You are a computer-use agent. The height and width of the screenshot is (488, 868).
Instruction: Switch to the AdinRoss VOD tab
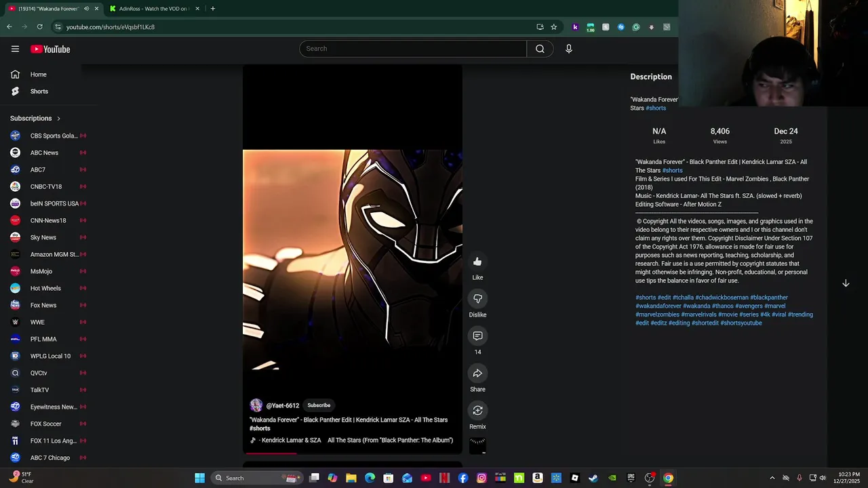(155, 9)
